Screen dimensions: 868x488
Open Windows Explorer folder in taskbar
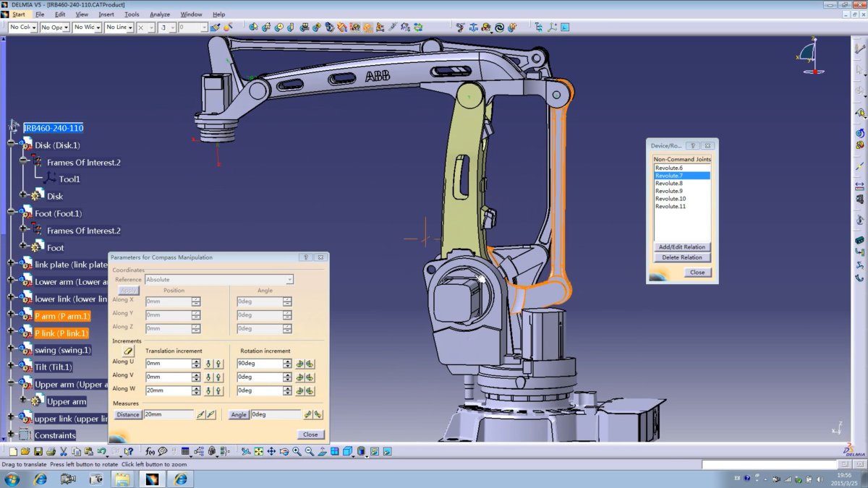coord(123,479)
